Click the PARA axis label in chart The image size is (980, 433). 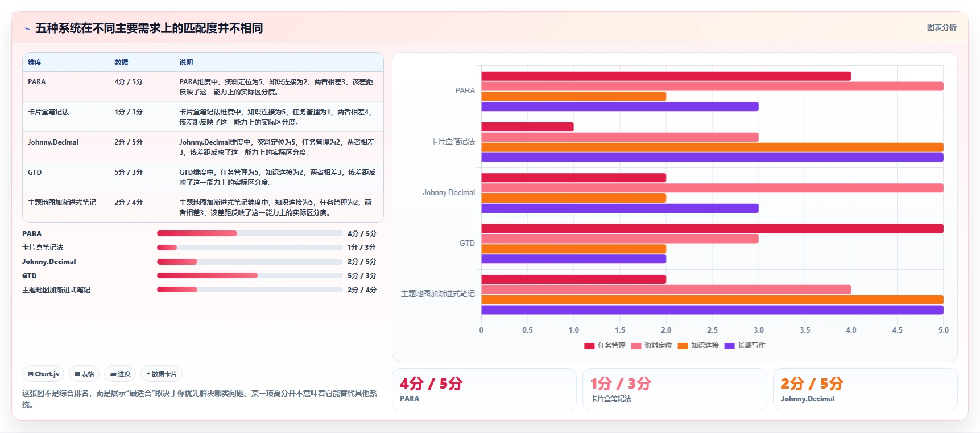click(x=465, y=91)
